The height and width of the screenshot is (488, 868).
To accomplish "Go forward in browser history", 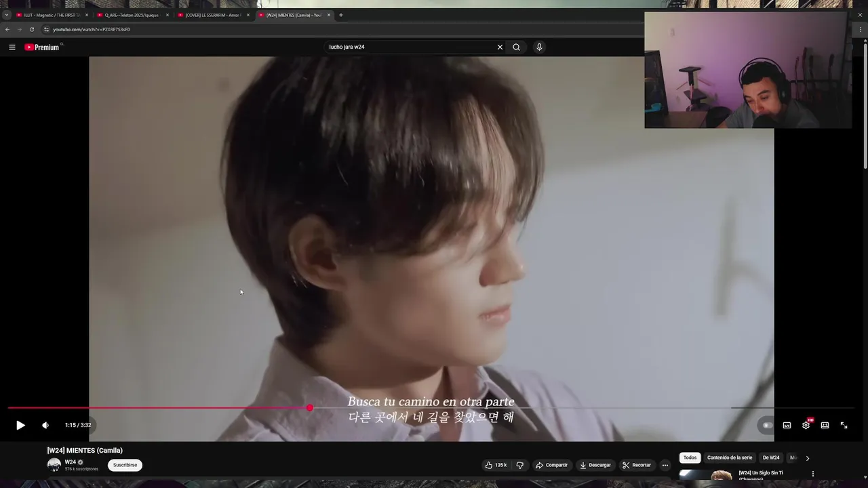I will point(20,29).
